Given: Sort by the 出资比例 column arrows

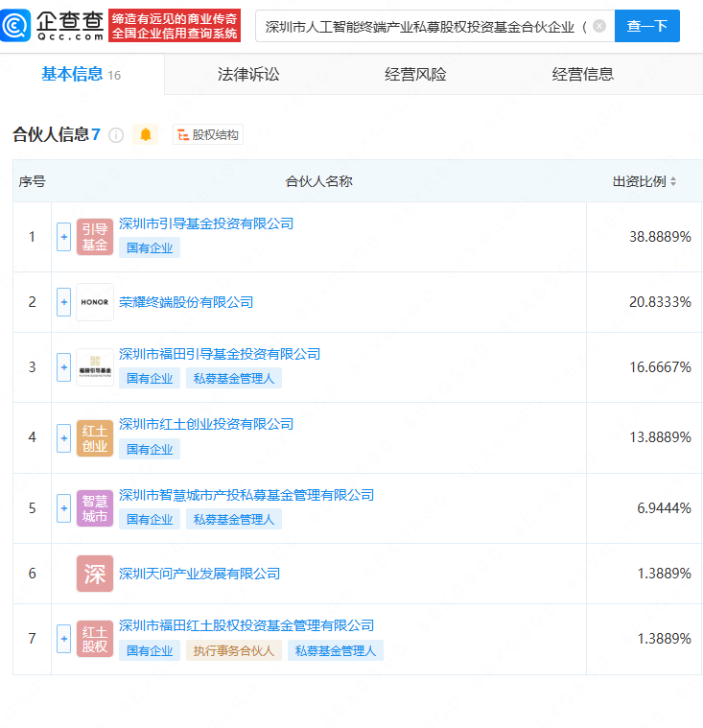Looking at the screenshot, I should (x=673, y=181).
